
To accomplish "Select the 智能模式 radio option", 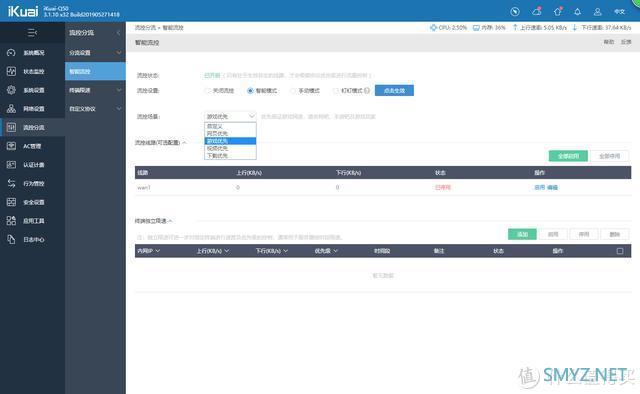I will click(x=250, y=91).
